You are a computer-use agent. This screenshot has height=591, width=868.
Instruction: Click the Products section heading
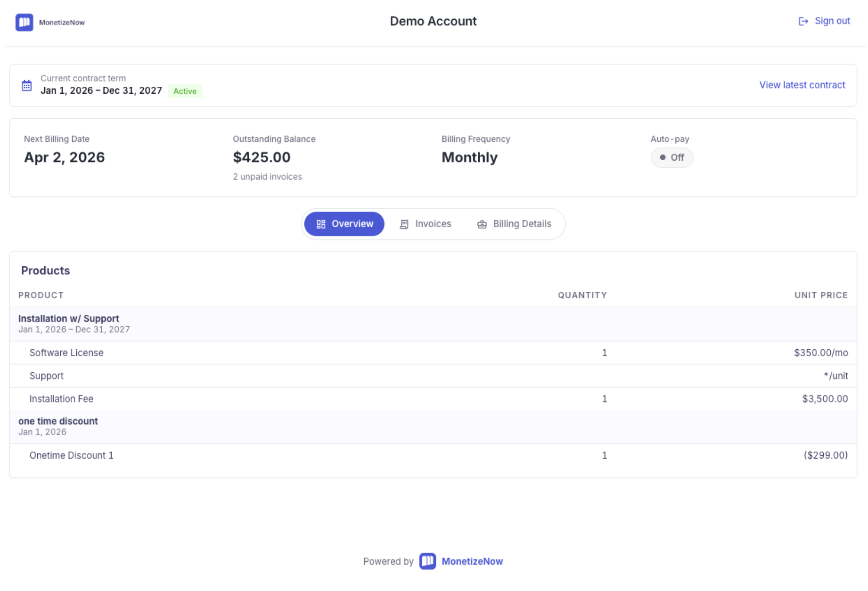click(x=45, y=271)
